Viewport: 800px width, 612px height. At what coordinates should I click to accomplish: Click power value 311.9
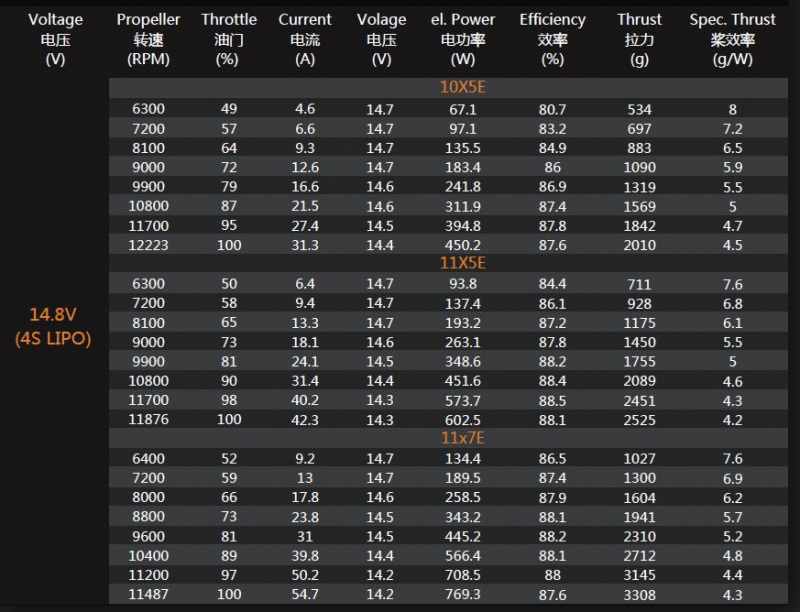point(463,206)
